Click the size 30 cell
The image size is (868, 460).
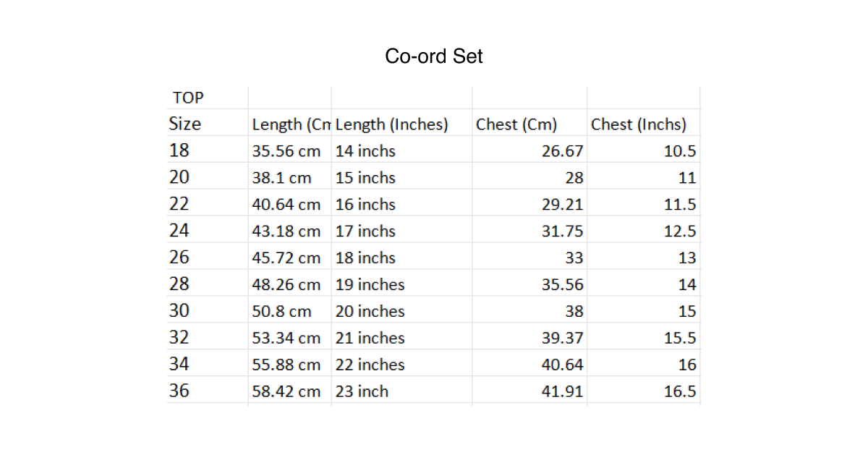(x=179, y=312)
